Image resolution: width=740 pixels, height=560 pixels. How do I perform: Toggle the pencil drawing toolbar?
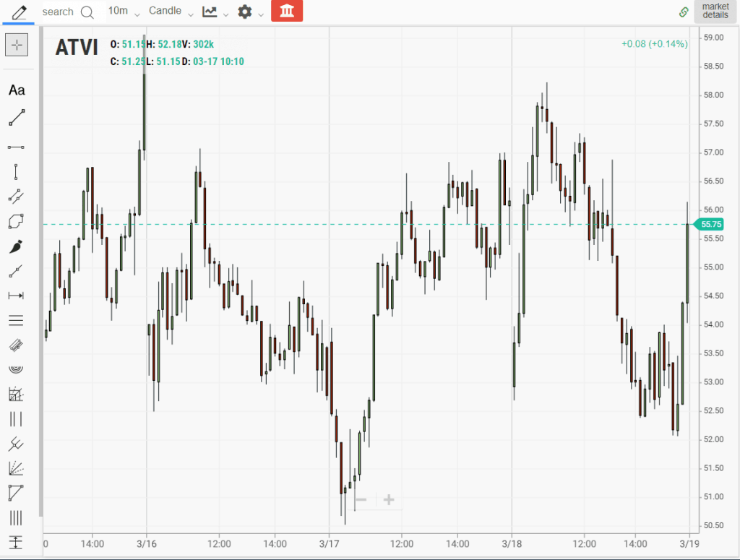point(18,12)
